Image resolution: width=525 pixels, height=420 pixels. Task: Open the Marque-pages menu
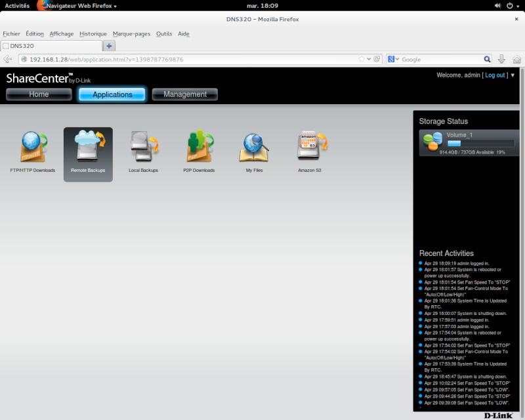click(131, 33)
